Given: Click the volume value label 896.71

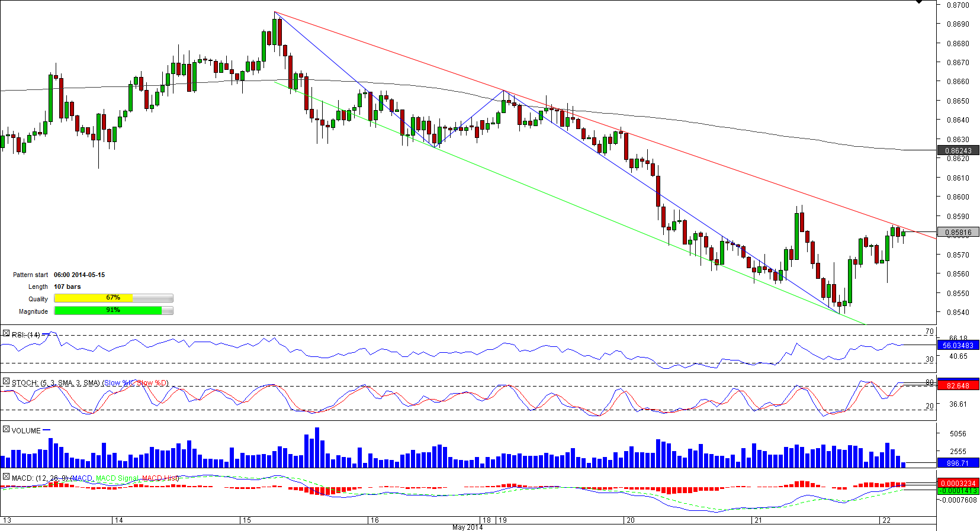Looking at the screenshot, I should [x=958, y=464].
